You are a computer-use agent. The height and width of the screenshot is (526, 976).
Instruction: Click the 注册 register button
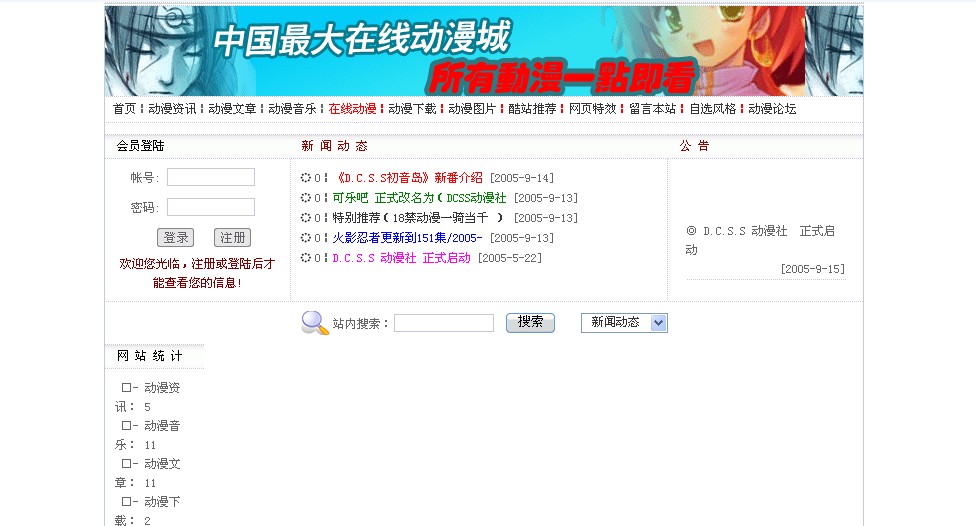point(232,238)
